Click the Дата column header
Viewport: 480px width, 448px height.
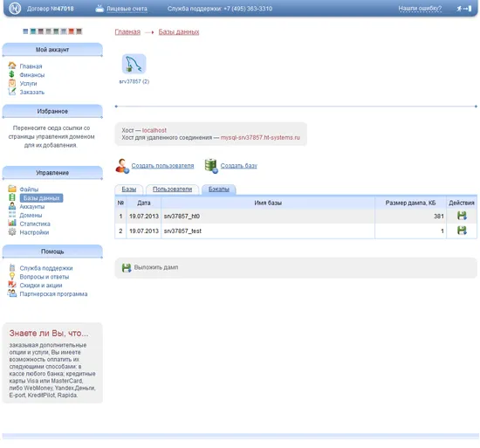(x=144, y=203)
